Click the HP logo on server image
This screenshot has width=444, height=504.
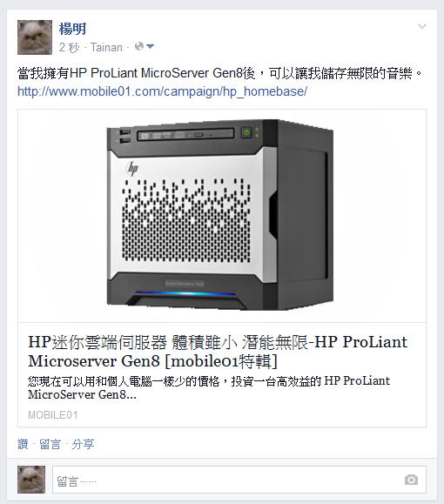coord(132,168)
